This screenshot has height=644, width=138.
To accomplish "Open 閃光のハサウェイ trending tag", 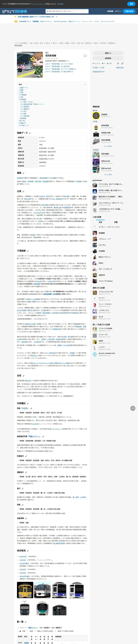I will 46,21.
